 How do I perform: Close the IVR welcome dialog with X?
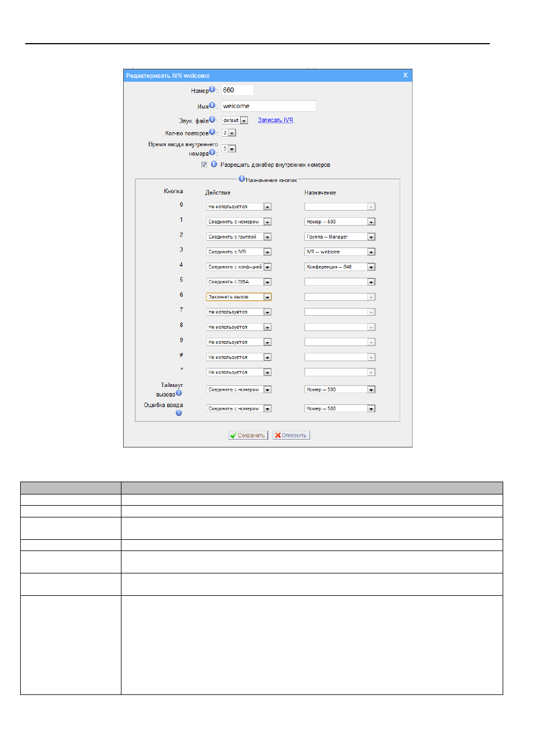click(x=406, y=75)
